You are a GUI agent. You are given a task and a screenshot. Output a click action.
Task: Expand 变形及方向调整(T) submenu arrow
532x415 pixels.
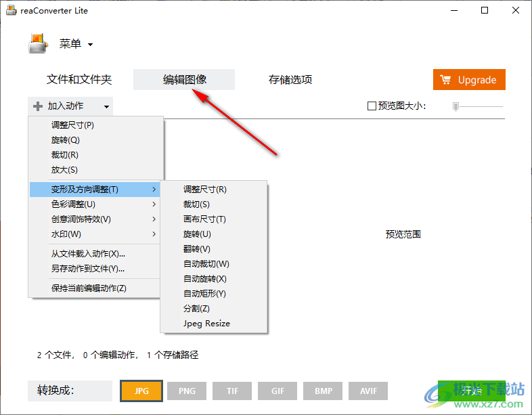tap(154, 190)
